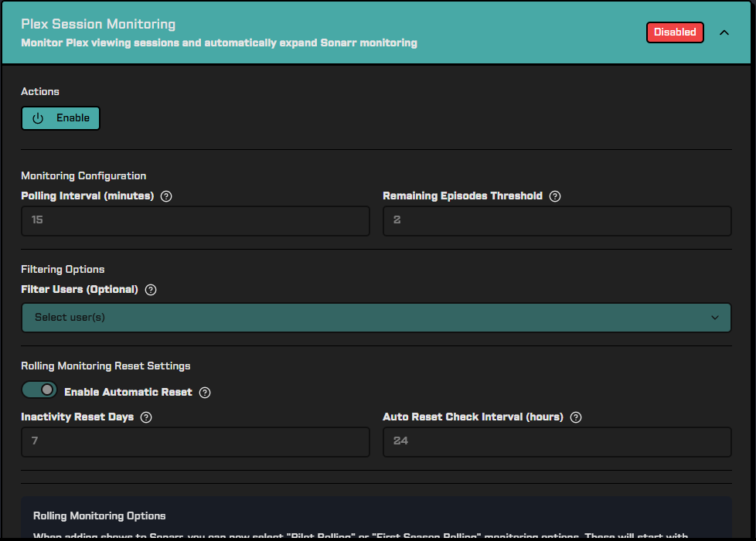Click the Enable Automatic Reset label
756x541 pixels.
[x=128, y=393]
